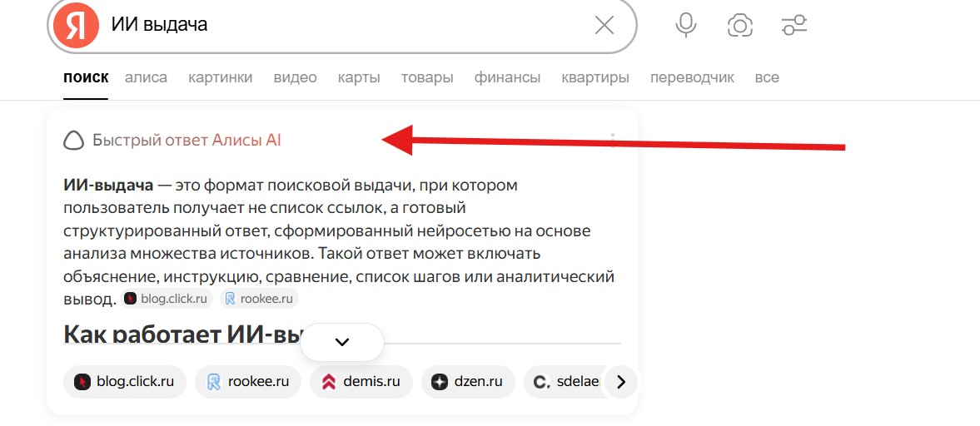Open three-dot menu of quick answer

[x=613, y=140]
